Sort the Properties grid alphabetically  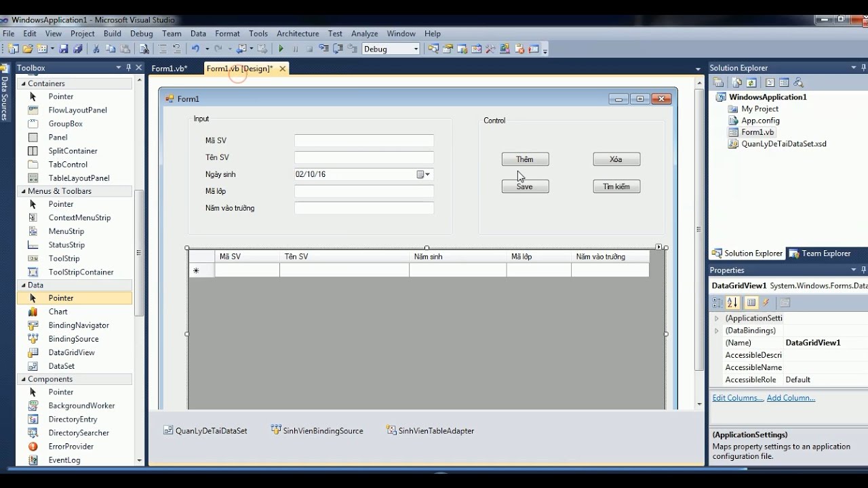(x=732, y=303)
